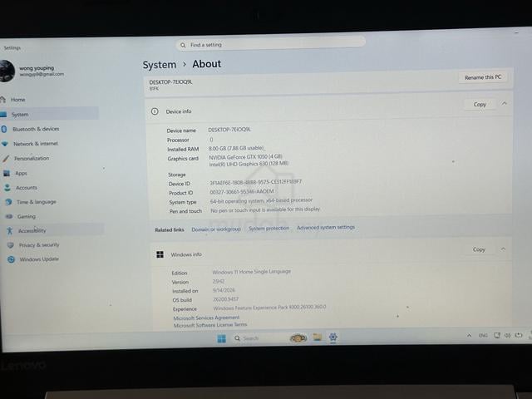The width and height of the screenshot is (532, 399).
Task: Collapse the Windows info section
Action: (x=503, y=249)
